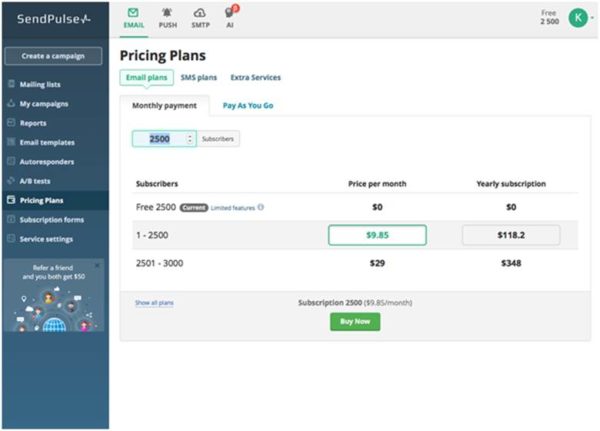Select the Monthly payment tab

[x=165, y=106]
